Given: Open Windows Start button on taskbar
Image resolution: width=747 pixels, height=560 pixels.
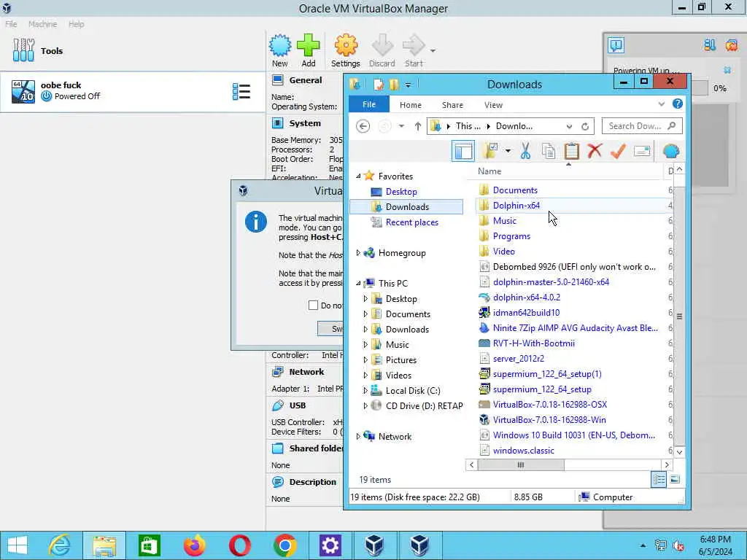Looking at the screenshot, I should click(18, 545).
